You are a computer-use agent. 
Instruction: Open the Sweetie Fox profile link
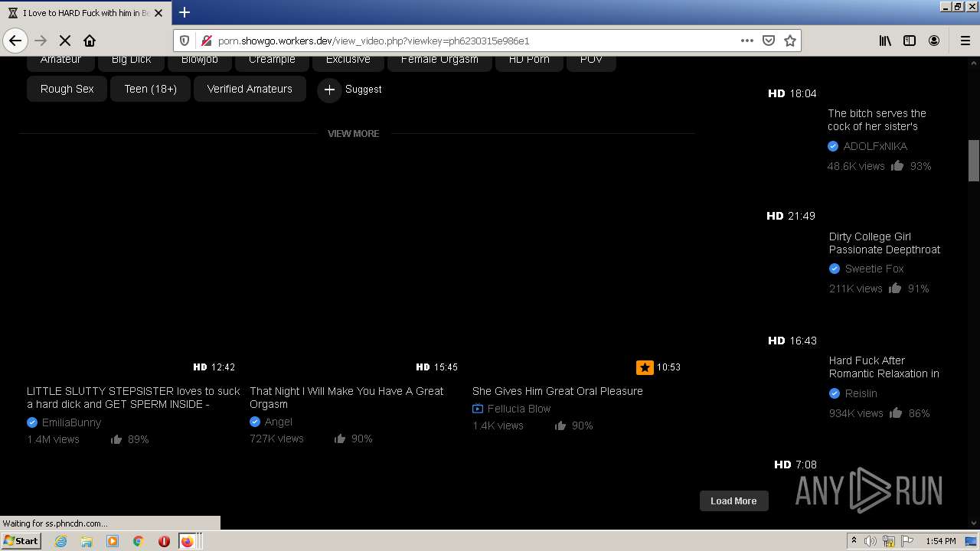pos(874,269)
